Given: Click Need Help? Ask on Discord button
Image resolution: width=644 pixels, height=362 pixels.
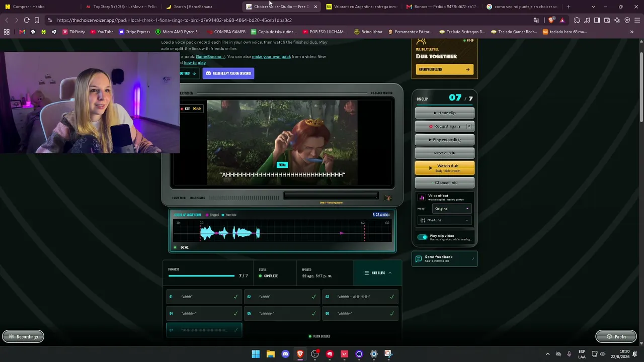Looking at the screenshot, I should 228,73.
